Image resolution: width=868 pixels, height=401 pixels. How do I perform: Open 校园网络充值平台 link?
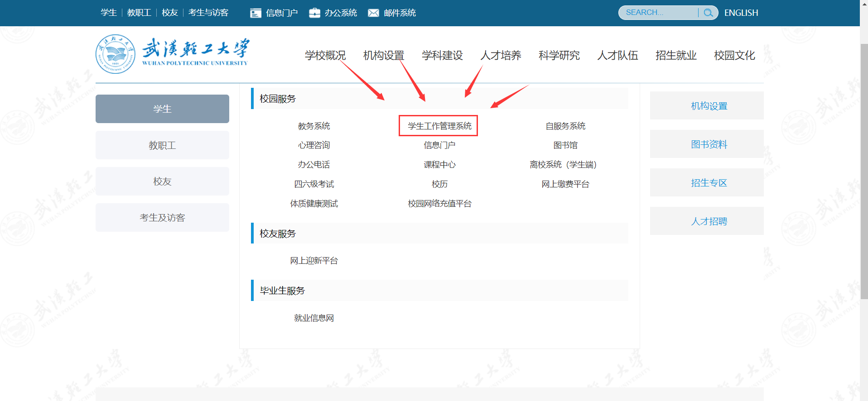pyautogui.click(x=439, y=204)
